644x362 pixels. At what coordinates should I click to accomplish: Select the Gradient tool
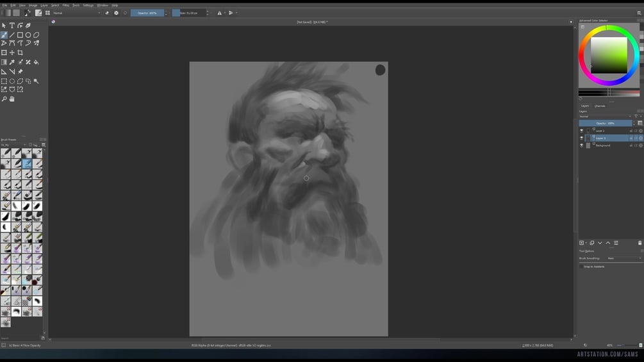pyautogui.click(x=4, y=62)
